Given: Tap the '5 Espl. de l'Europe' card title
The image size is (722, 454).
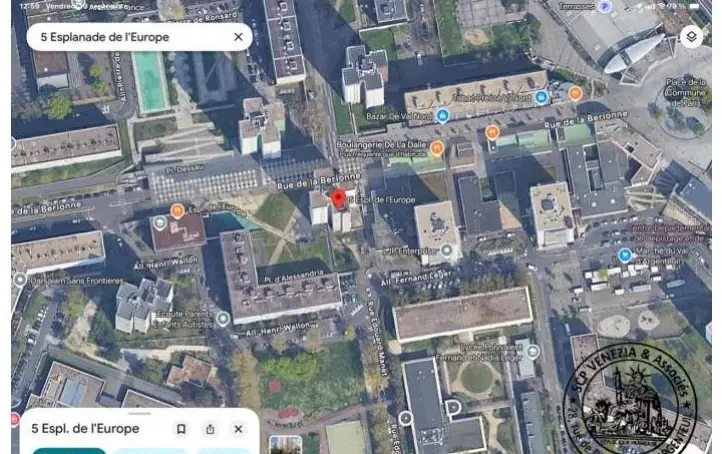Looking at the screenshot, I should pyautogui.click(x=85, y=429).
